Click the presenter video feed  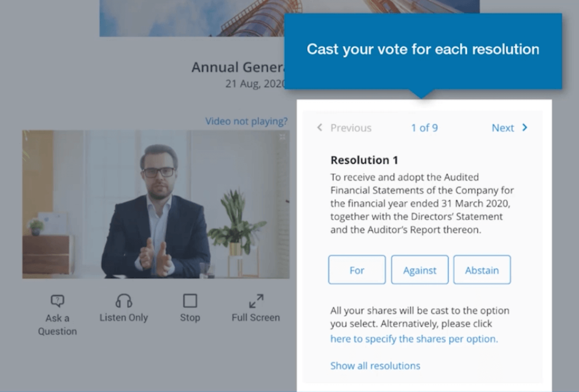tap(155, 204)
